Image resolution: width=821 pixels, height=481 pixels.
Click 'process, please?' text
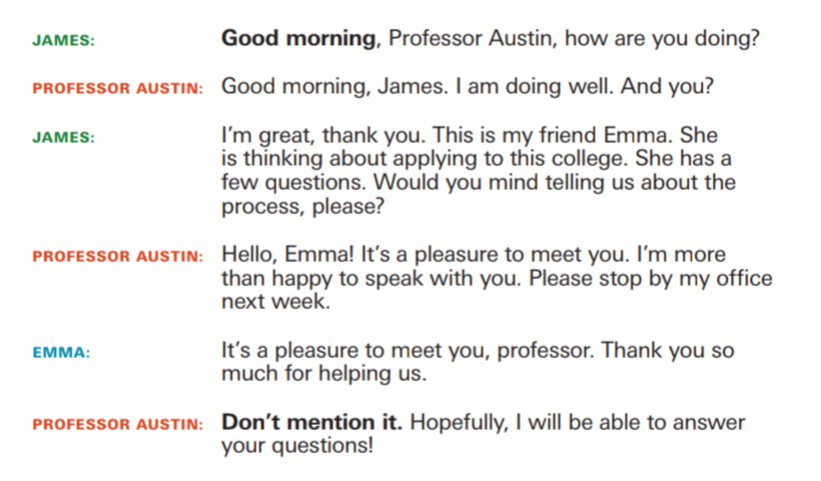303,206
